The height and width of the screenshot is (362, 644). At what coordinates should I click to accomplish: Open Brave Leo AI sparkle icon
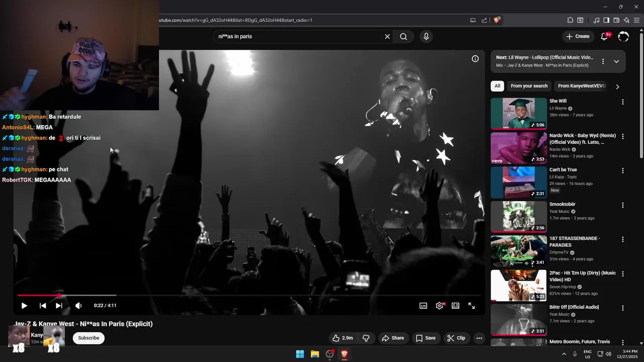tap(626, 20)
